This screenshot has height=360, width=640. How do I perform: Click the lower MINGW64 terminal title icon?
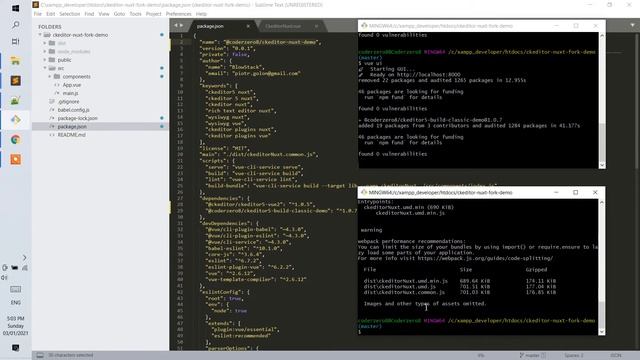(364, 192)
